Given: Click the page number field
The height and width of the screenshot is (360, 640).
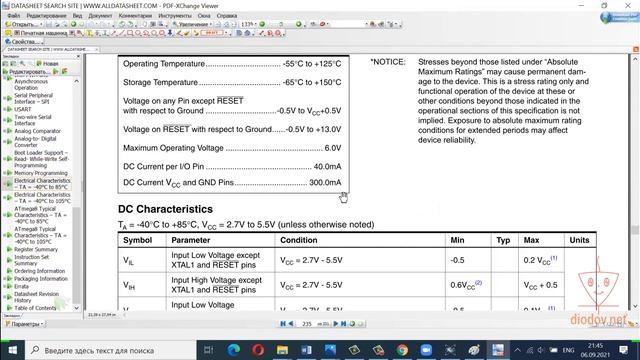Looking at the screenshot, I should pos(307,324).
